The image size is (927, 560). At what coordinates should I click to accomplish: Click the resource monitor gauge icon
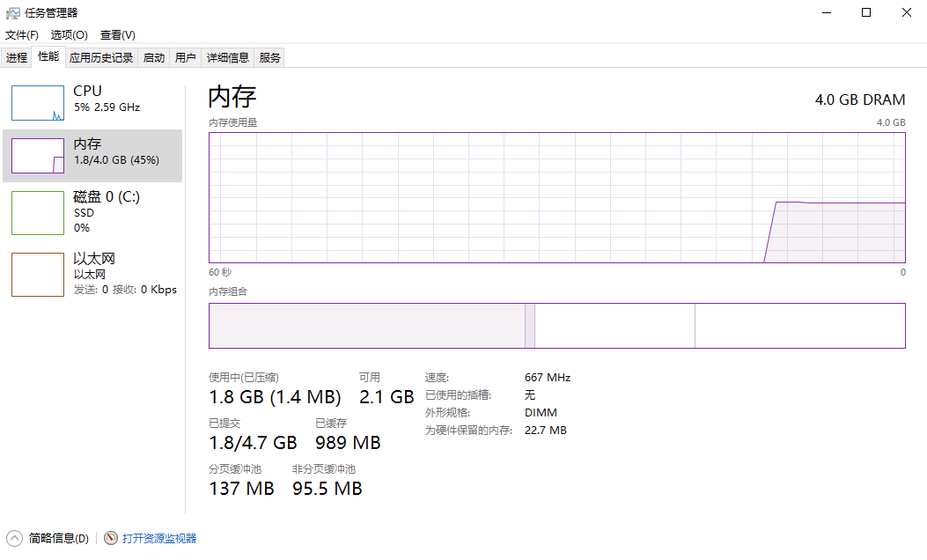pyautogui.click(x=111, y=537)
